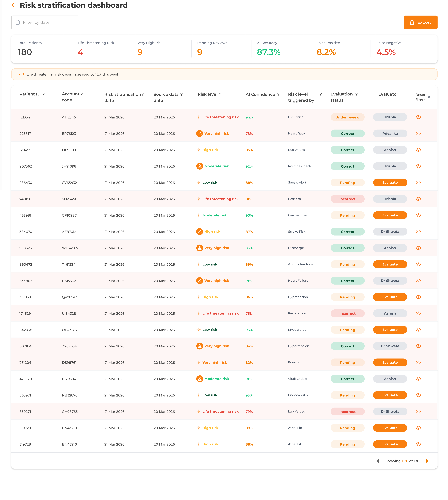Reset filters with the X icon
This screenshot has width=448, height=500.
pyautogui.click(x=429, y=97)
